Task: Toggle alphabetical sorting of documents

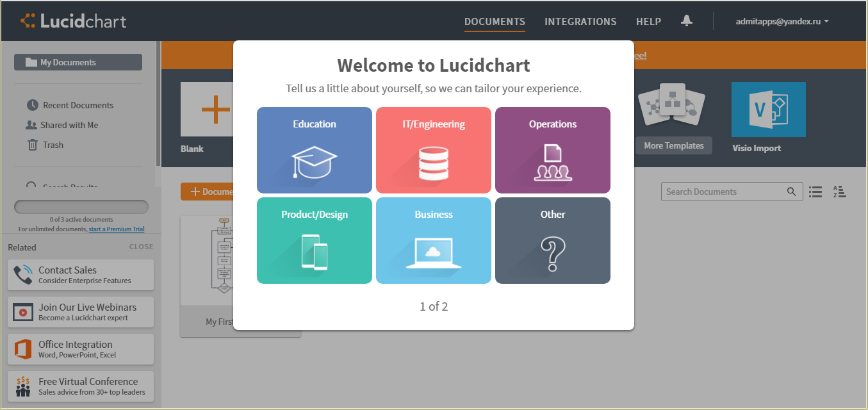Action: click(x=839, y=192)
